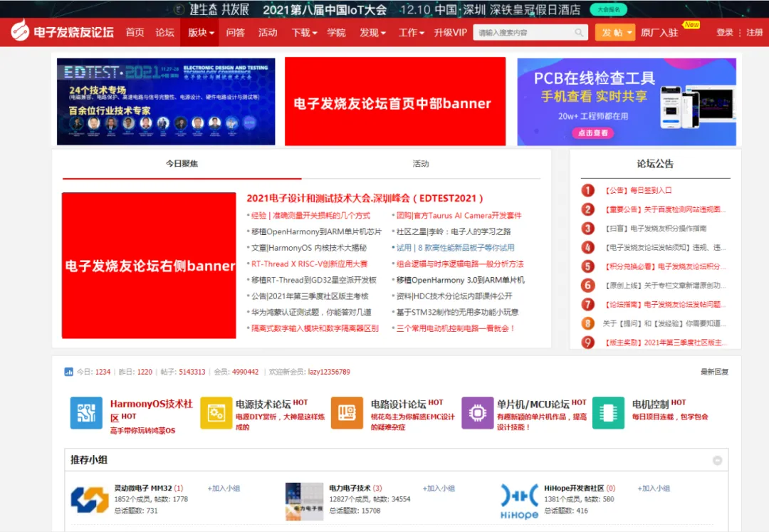Click the statistics bar chart icon
Screen dimensions: 769x532
(68, 372)
